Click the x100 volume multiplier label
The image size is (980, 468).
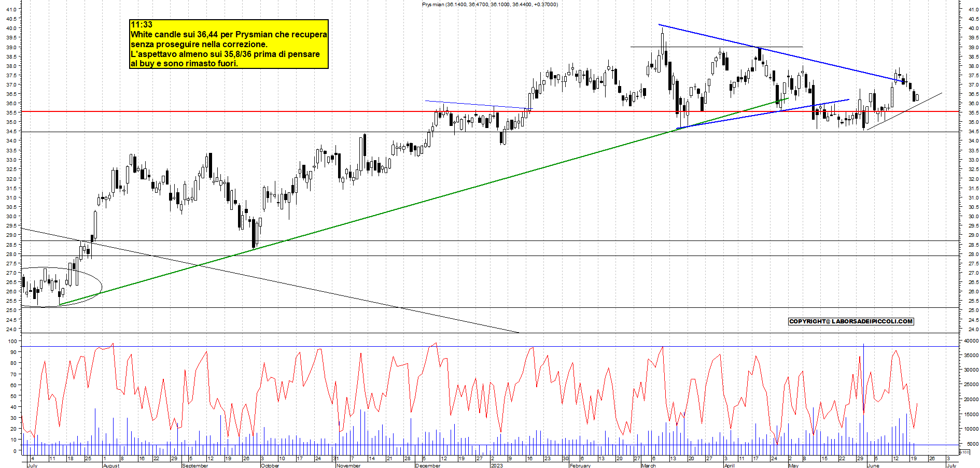[x=965, y=452]
